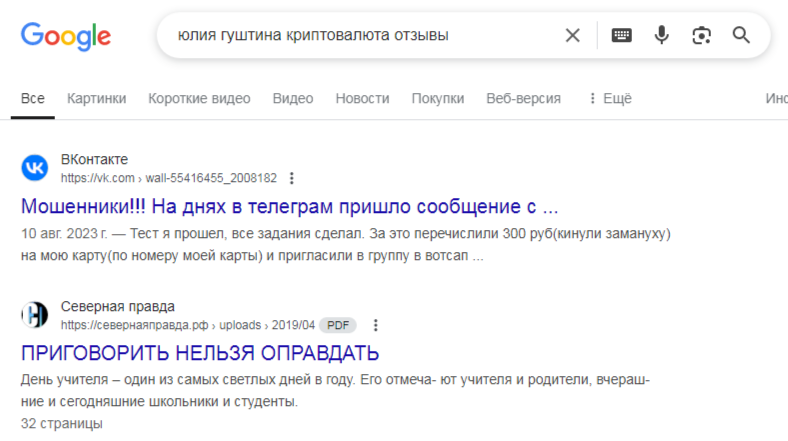Screen dimensions: 788x441
Task: Switch to Короткие видео tab
Action: tap(199, 98)
